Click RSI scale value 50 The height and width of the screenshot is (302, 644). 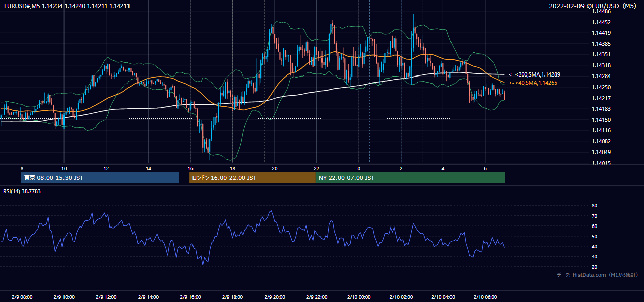pos(594,236)
